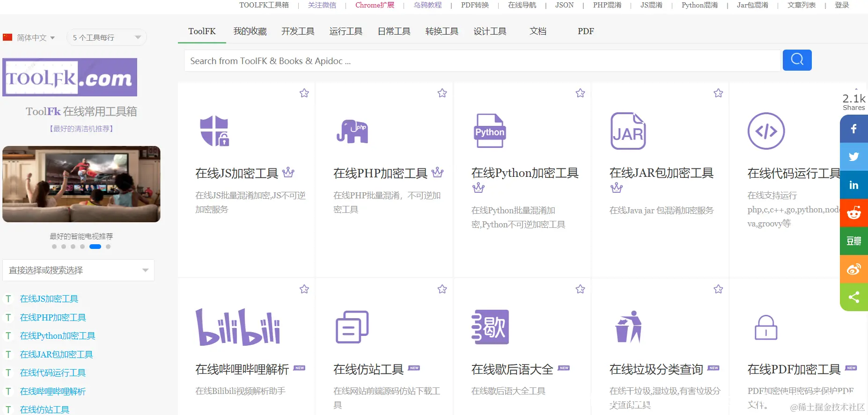Select the 转换工具 tab
The height and width of the screenshot is (415, 868).
(442, 31)
